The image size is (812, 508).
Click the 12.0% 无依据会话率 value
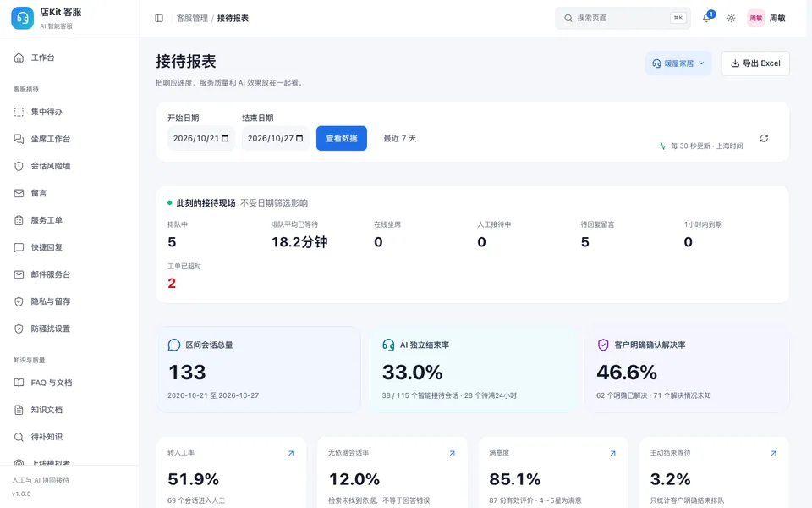click(x=354, y=479)
